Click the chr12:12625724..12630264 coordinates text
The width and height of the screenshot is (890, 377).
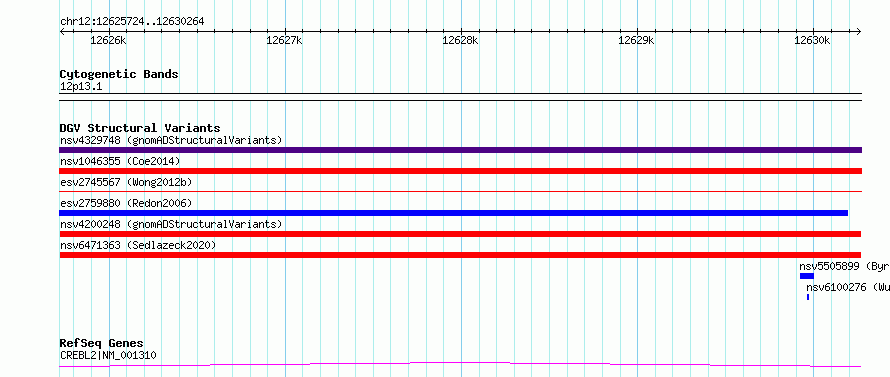click(132, 22)
